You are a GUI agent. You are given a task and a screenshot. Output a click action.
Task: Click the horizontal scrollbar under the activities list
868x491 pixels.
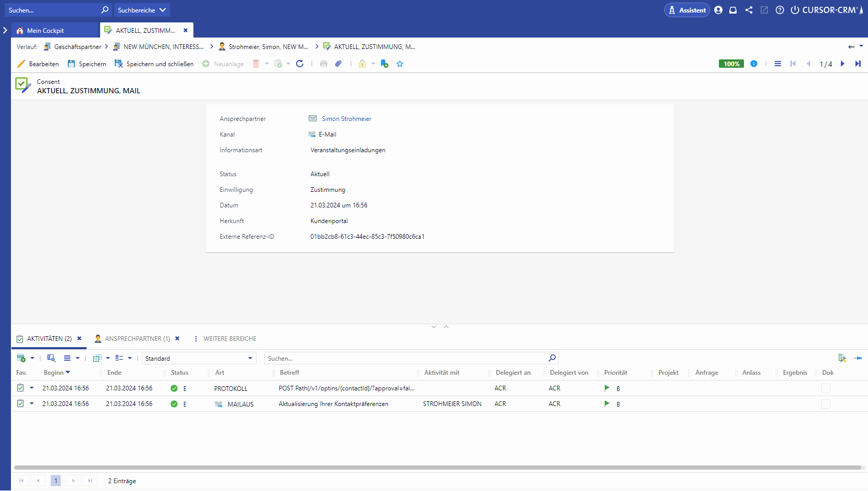click(437, 468)
